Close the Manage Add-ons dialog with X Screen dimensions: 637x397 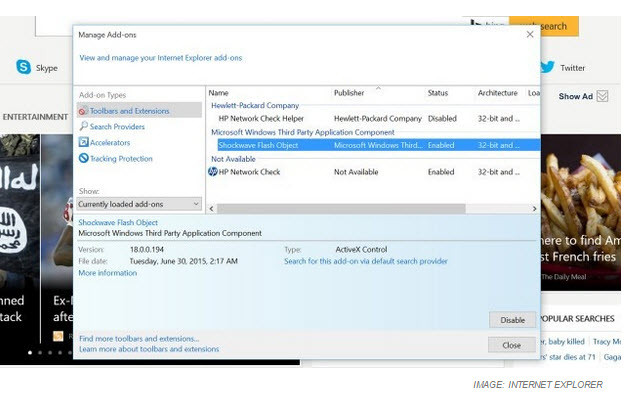click(530, 35)
